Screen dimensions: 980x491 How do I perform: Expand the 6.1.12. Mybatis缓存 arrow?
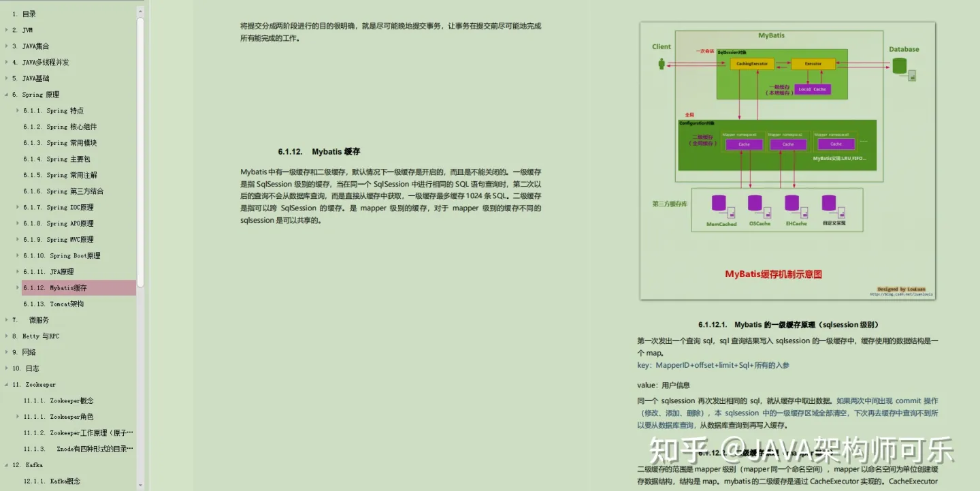18,287
